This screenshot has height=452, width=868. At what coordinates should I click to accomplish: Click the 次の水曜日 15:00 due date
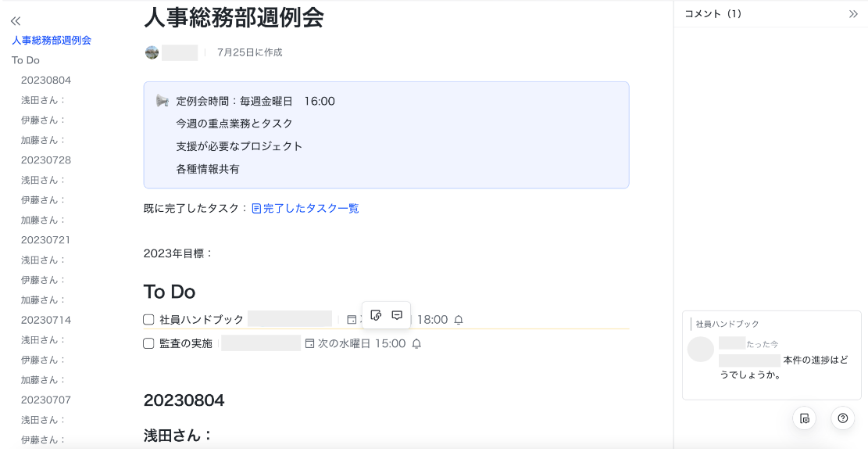pyautogui.click(x=362, y=343)
